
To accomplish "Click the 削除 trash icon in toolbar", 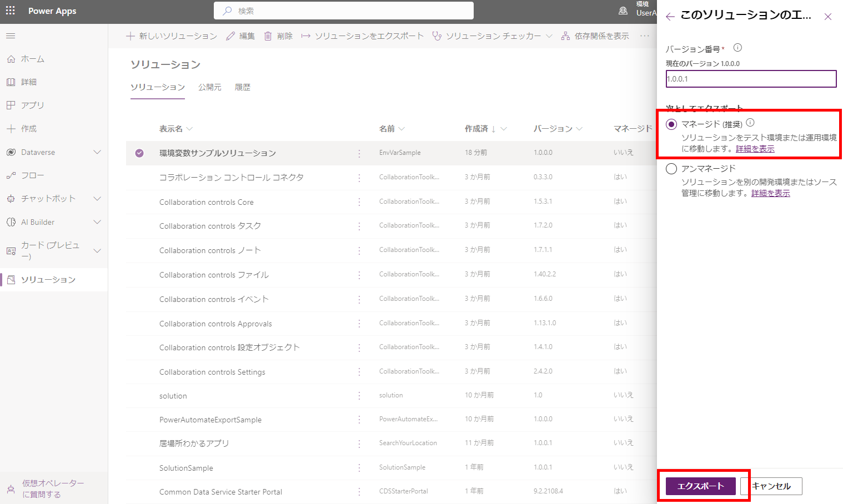I will pos(268,36).
